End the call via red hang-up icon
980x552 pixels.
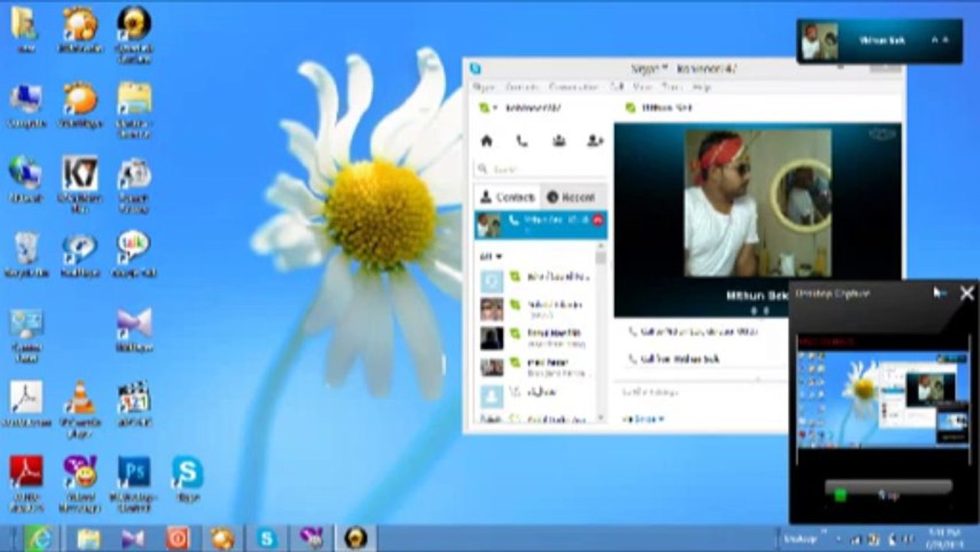[598, 220]
